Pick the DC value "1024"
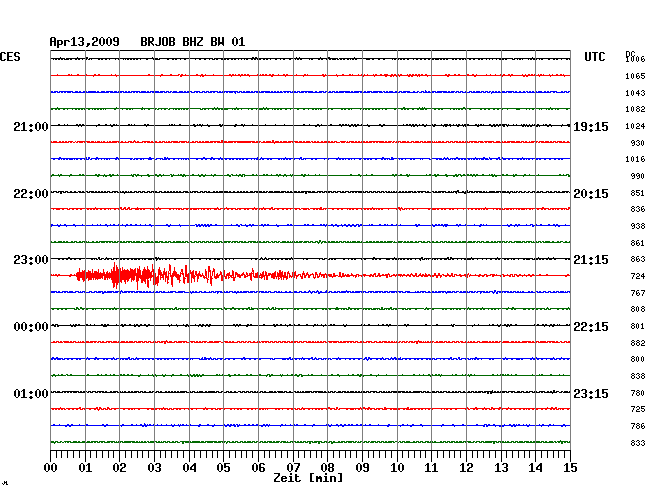Image resolution: width=650 pixels, height=494 pixels. [635, 126]
